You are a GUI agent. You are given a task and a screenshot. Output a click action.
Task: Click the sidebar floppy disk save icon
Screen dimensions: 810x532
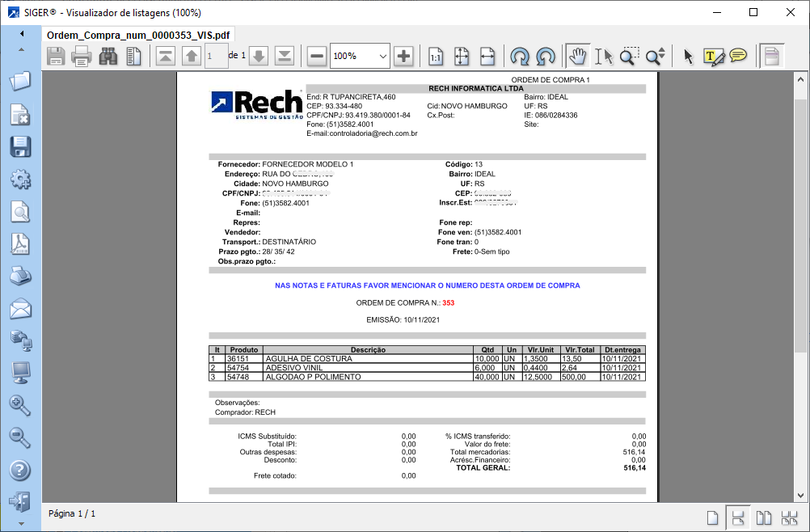(x=19, y=146)
